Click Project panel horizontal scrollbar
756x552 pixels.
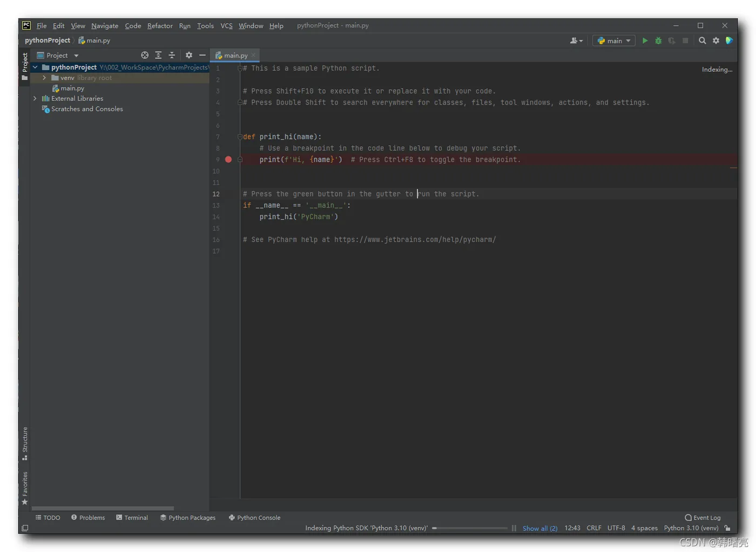[103, 508]
